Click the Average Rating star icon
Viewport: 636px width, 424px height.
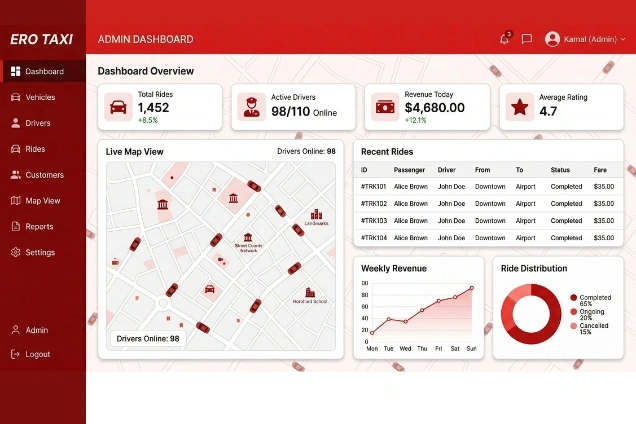[519, 107]
